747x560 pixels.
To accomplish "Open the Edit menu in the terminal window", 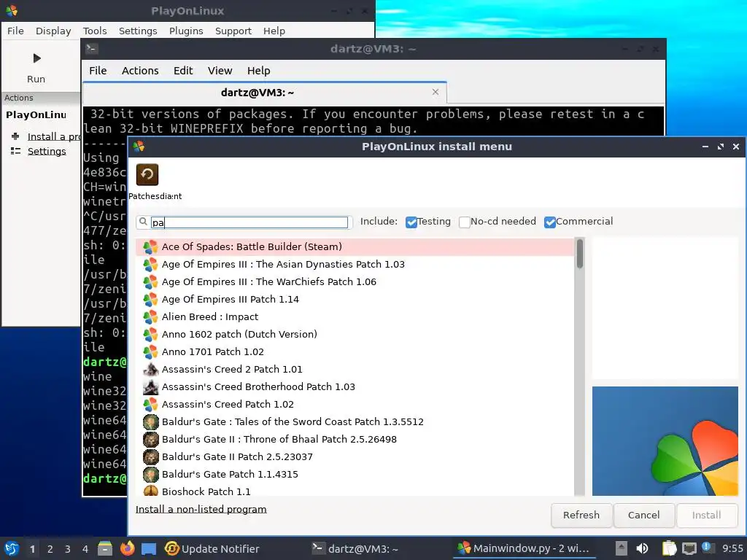I will coord(183,71).
